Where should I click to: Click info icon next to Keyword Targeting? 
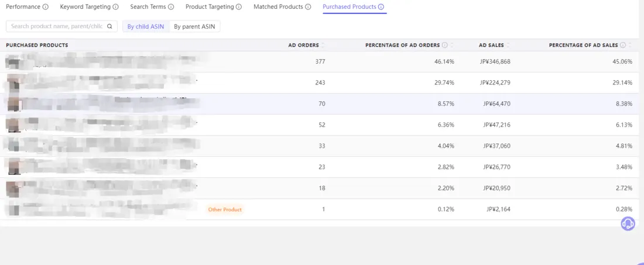[x=116, y=7]
